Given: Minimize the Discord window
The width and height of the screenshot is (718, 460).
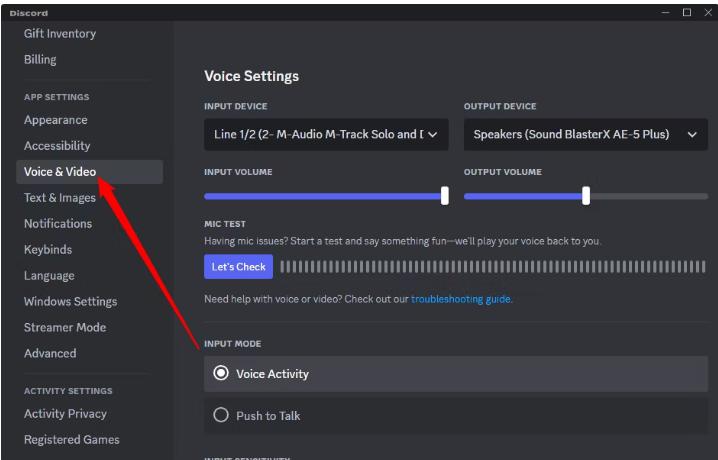Looking at the screenshot, I should coord(666,12).
